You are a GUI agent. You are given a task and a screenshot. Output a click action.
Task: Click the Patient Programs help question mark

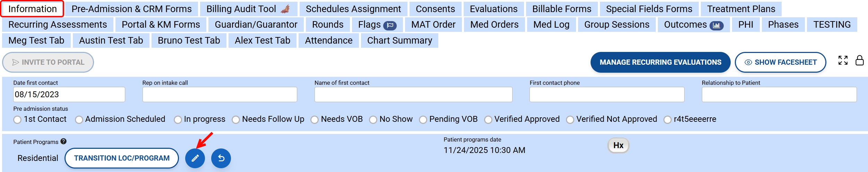coord(63,141)
